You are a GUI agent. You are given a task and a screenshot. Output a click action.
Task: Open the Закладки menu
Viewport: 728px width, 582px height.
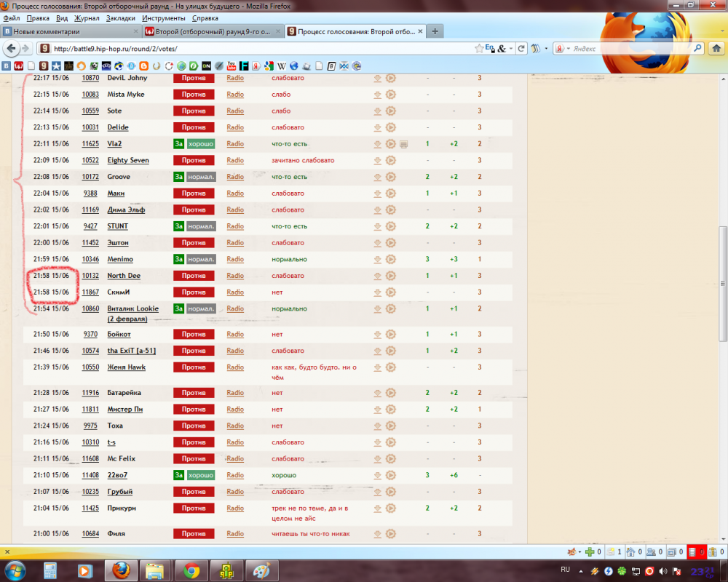pos(121,17)
